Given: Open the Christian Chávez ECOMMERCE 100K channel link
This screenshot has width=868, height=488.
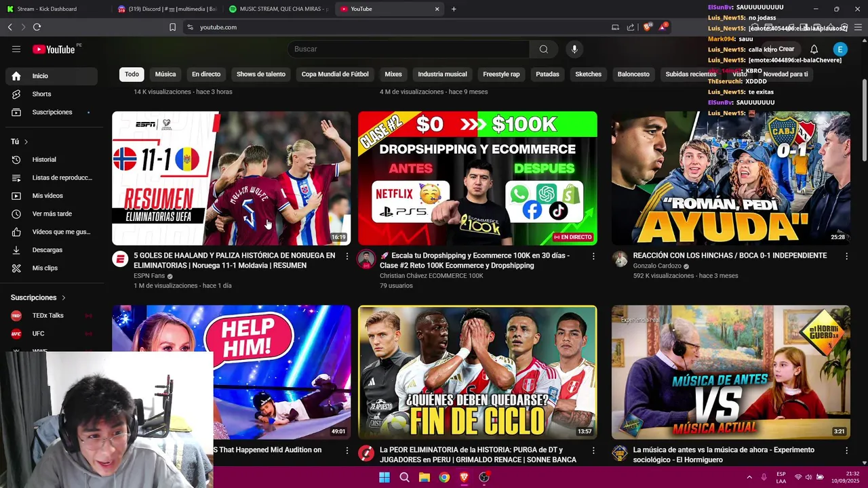Looking at the screenshot, I should (431, 276).
